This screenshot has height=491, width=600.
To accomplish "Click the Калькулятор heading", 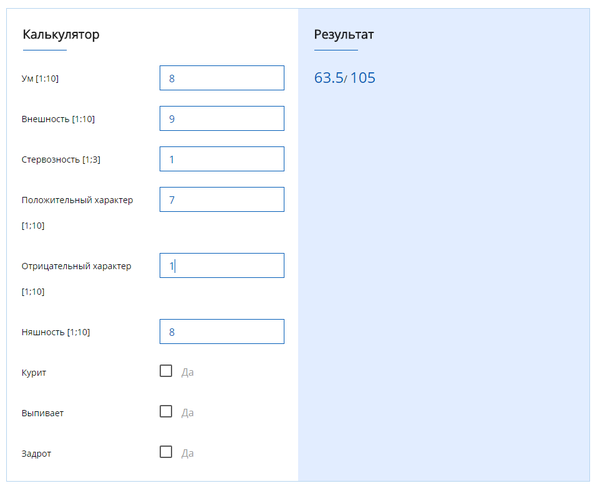I will (61, 35).
